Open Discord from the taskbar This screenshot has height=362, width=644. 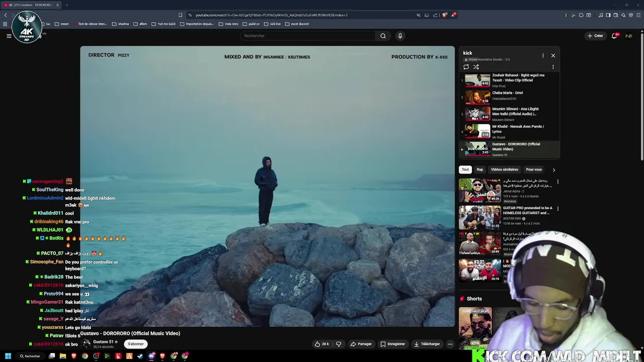click(x=151, y=356)
